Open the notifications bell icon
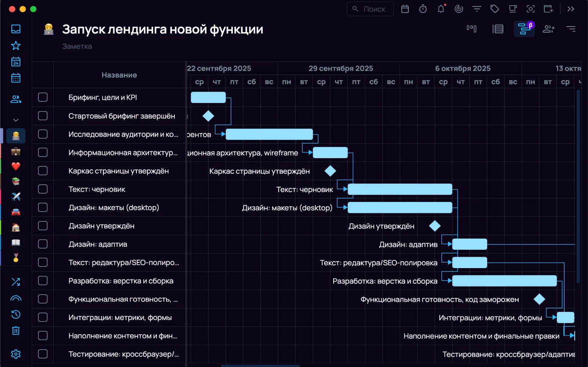This screenshot has width=588, height=367. 441,9
